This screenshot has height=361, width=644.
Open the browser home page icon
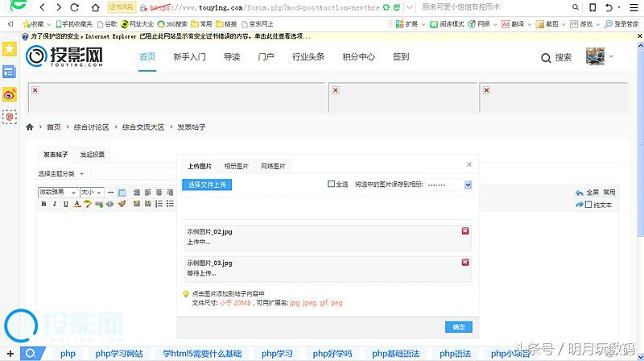tap(95, 7)
